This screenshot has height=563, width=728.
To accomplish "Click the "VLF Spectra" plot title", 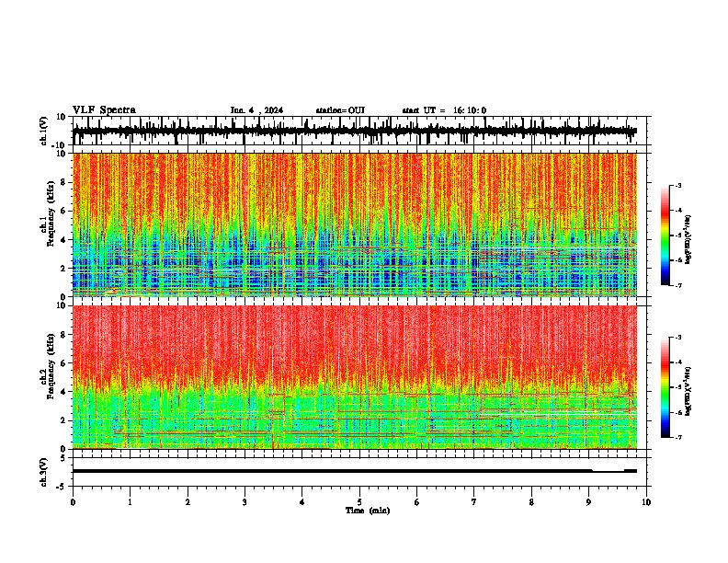I will click(x=104, y=109).
